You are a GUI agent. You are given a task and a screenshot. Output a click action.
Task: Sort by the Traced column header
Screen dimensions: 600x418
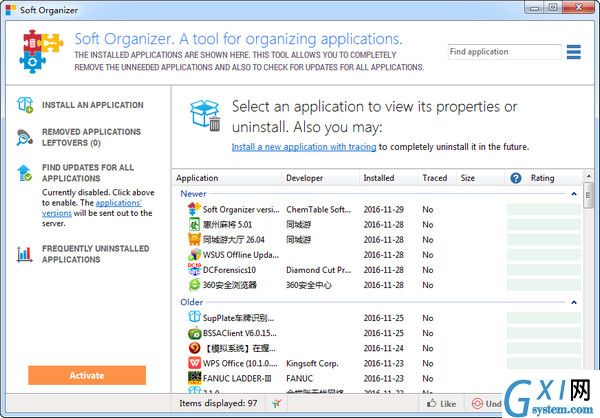click(x=435, y=178)
